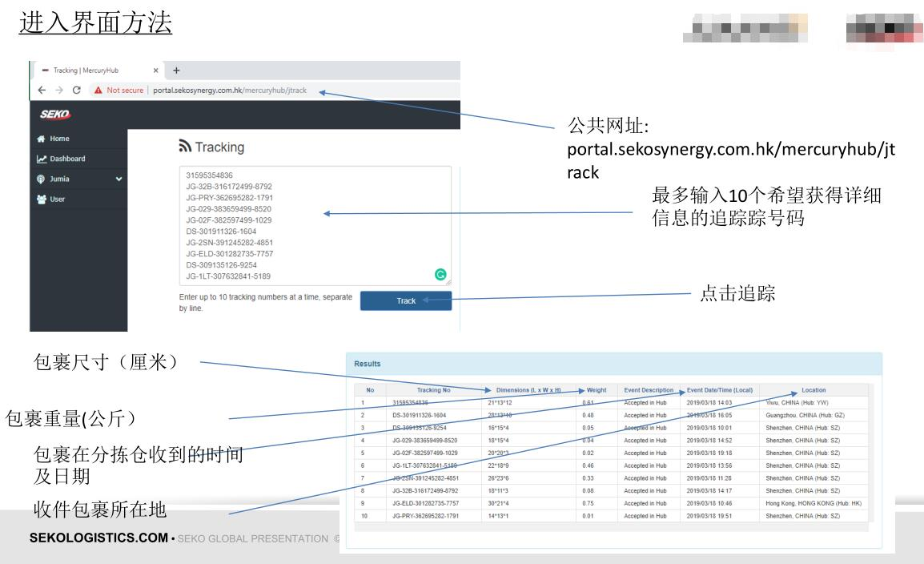Click the No column header

click(x=370, y=390)
